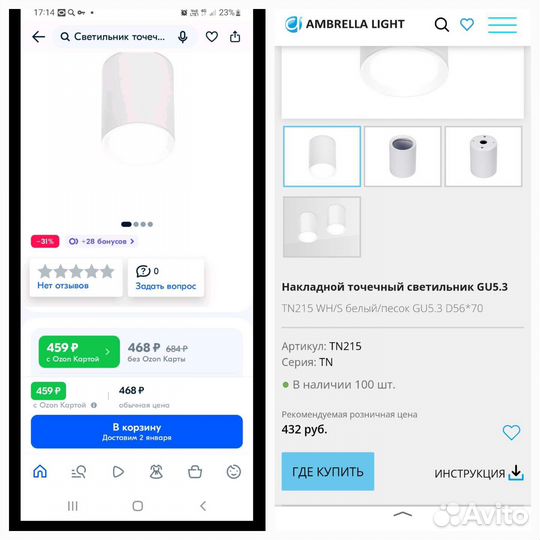Image resolution: width=540 pixels, height=540 pixels.
Task: Select the lamp interior thumbnail with two lamps
Action: tap(322, 227)
